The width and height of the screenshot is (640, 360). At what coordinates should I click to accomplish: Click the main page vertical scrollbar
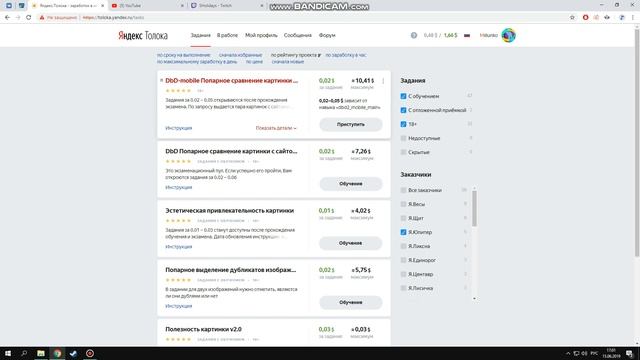[637, 143]
